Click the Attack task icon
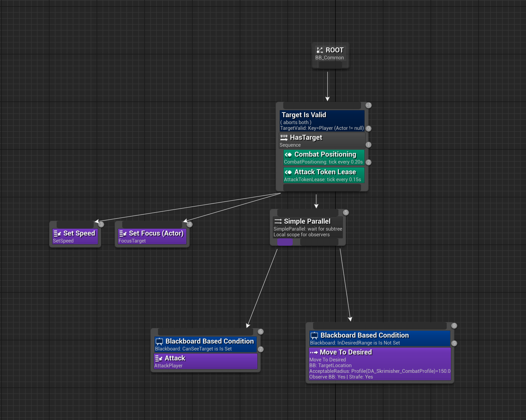Screen dimensions: 526x420 159,358
